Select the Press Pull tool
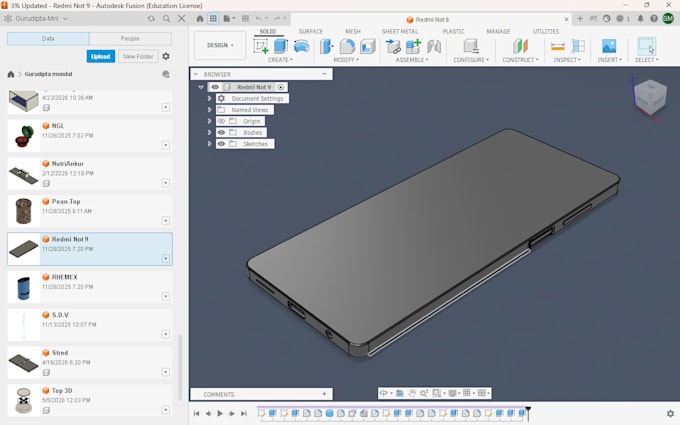The width and height of the screenshot is (680, 425). (x=327, y=46)
